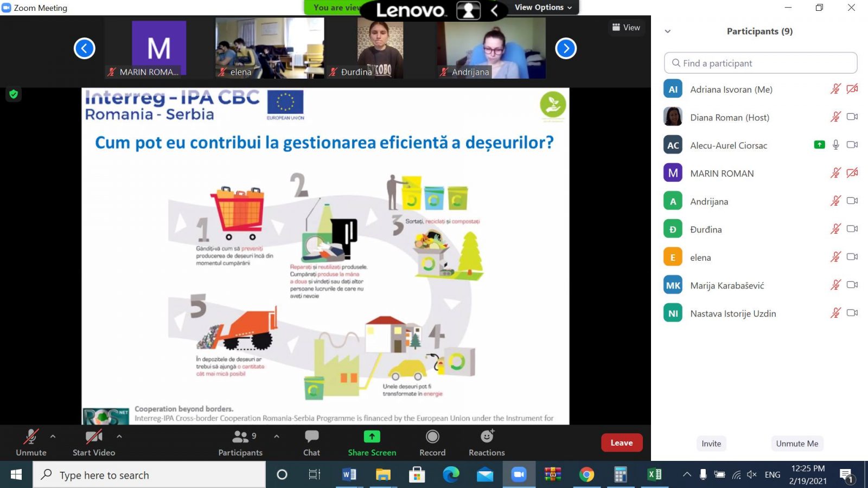Image resolution: width=868 pixels, height=488 pixels.
Task: Click the left arrow in the video strip
Action: click(x=84, y=48)
